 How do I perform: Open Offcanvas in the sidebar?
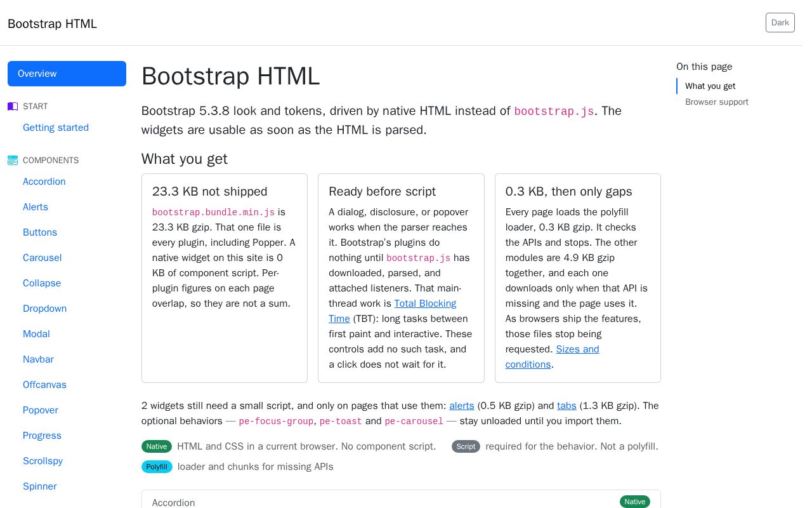click(x=44, y=385)
